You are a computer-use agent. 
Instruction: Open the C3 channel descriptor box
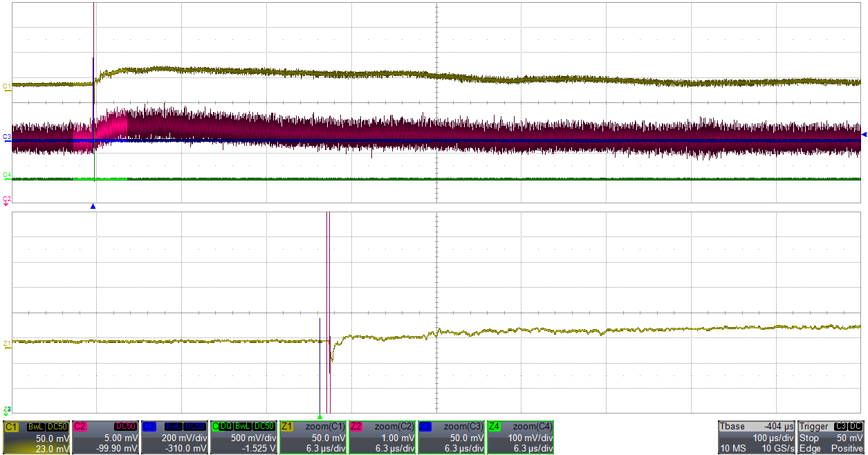[174, 438]
